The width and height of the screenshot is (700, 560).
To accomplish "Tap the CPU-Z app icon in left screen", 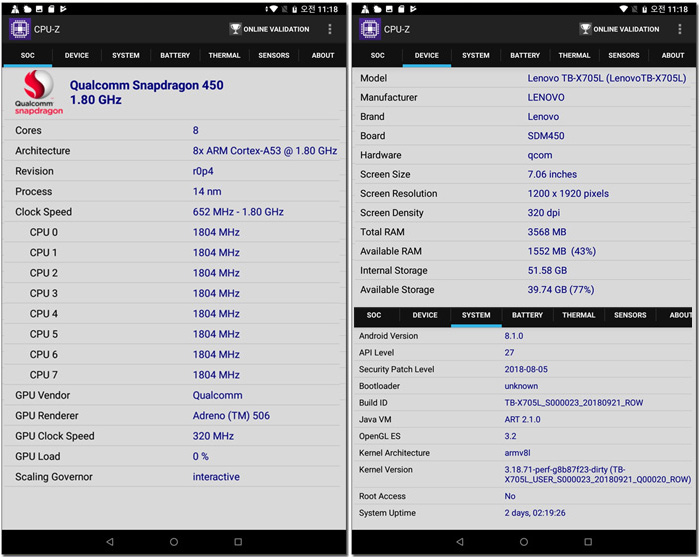I will coord(20,29).
